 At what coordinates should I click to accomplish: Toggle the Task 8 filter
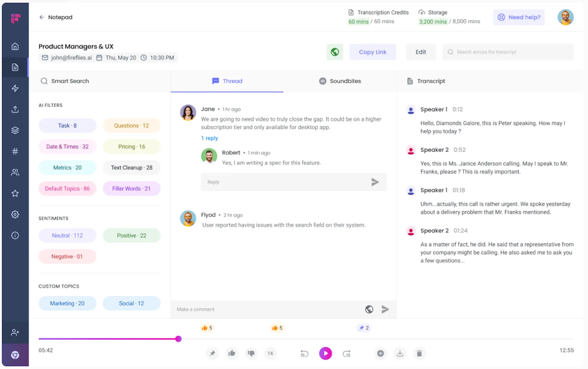[67, 126]
